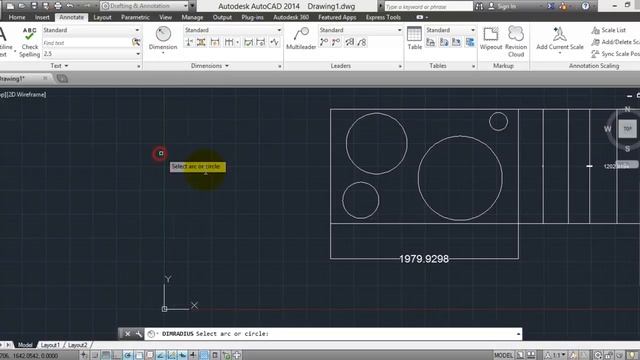
Task: Switch to the Layout1 tab
Action: pos(50,345)
